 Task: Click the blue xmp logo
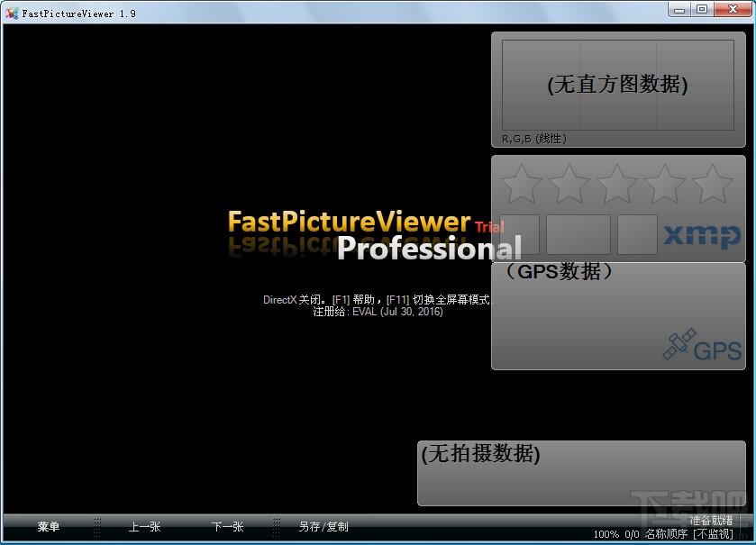(x=702, y=236)
